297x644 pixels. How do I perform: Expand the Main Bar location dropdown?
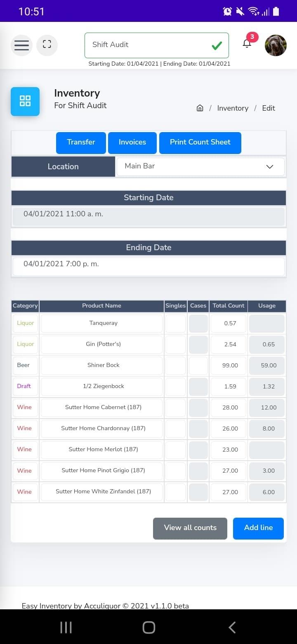click(x=201, y=166)
